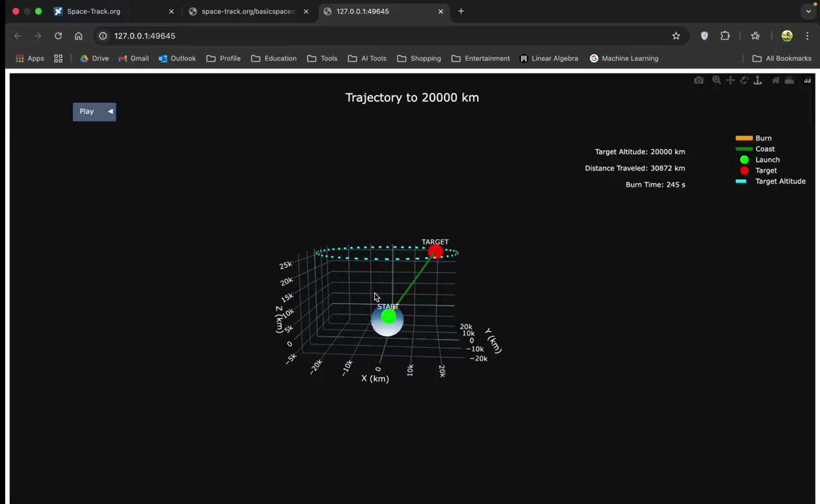820x504 pixels.
Task: Open the Machine Learning bookmark
Action: (624, 58)
